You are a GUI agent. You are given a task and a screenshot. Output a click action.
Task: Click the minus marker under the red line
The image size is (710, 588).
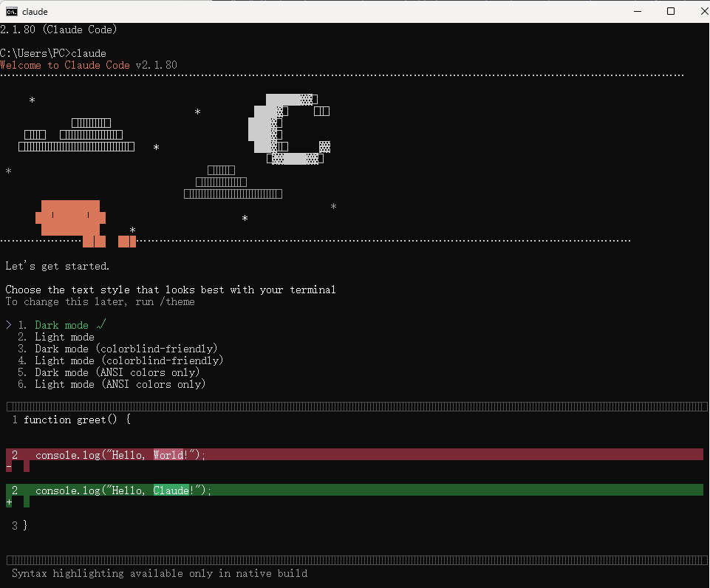click(9, 467)
